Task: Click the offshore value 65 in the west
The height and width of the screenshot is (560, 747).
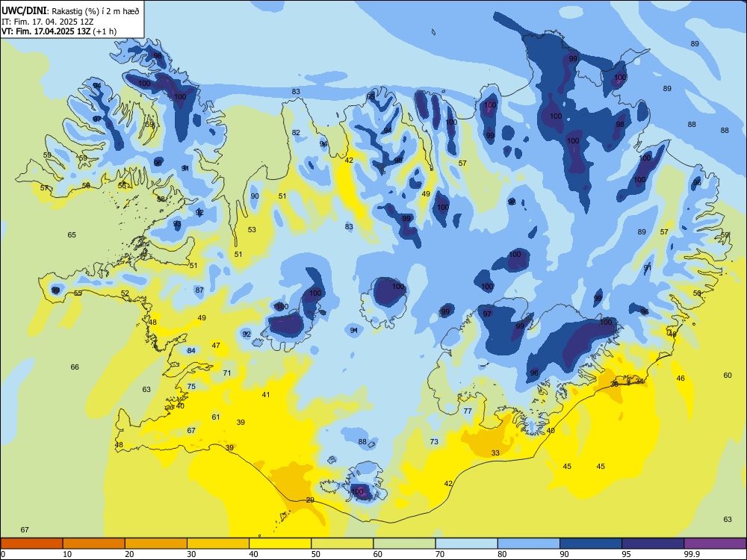Action: tap(72, 234)
